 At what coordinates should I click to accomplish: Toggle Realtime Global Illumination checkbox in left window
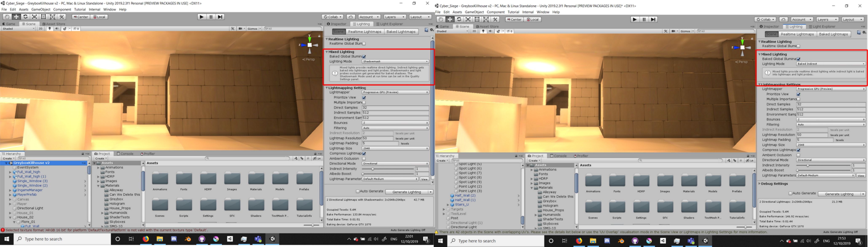(x=364, y=44)
